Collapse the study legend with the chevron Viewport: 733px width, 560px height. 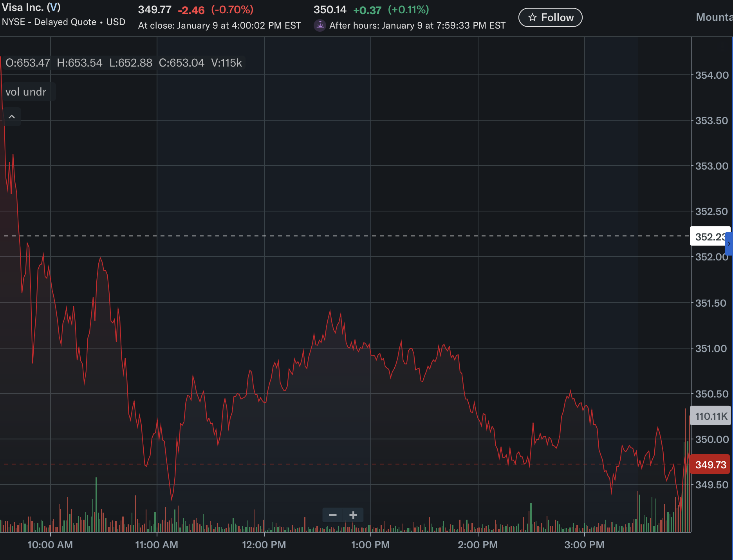12,117
